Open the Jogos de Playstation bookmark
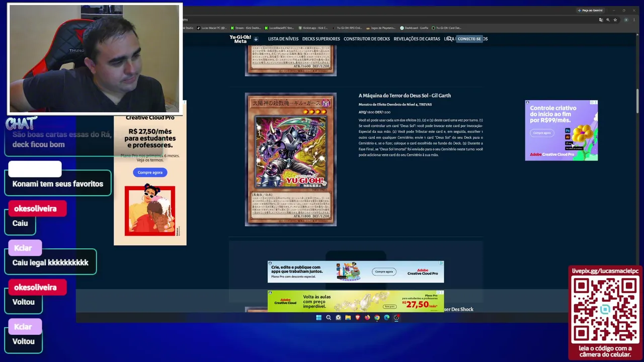Screen dimensions: 644x362 pyautogui.click(x=381, y=28)
